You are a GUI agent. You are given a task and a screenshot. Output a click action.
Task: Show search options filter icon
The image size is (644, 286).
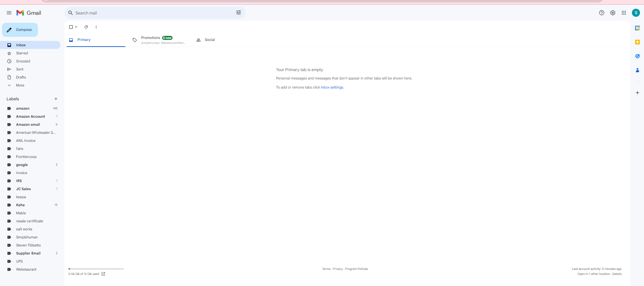coord(239,13)
